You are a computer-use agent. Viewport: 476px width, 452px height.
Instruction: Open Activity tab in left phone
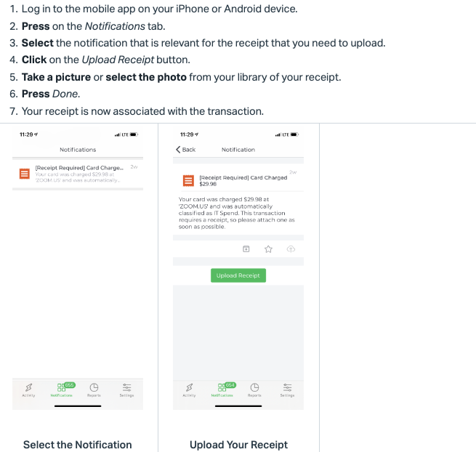coord(28,390)
